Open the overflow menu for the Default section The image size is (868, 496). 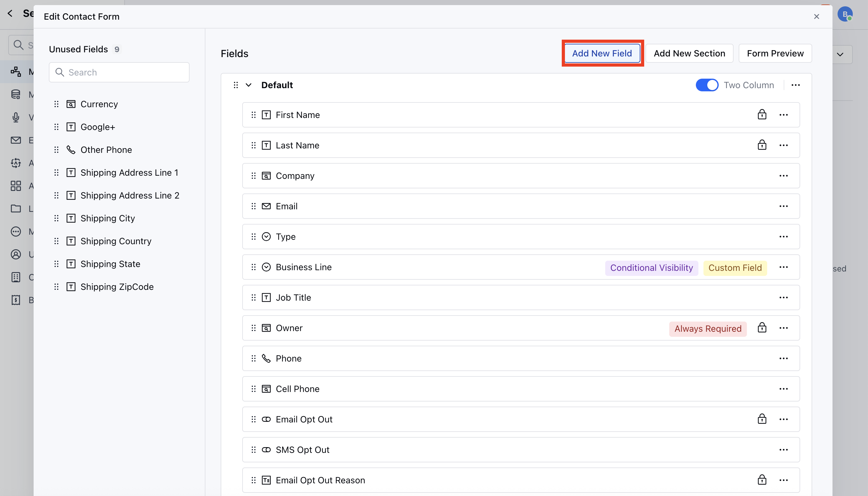(x=795, y=85)
